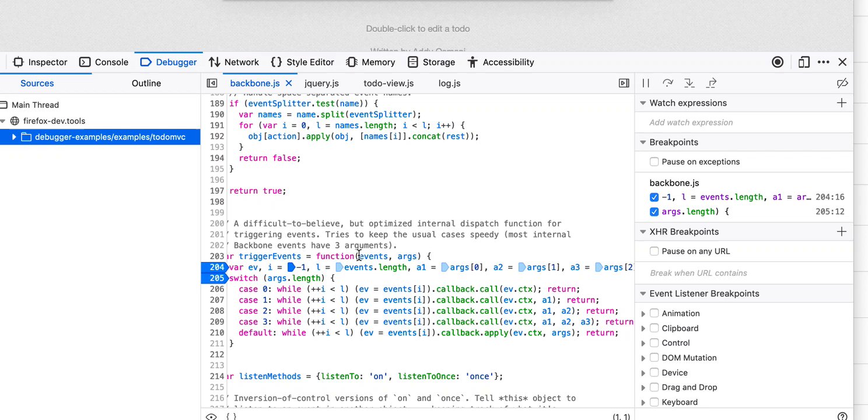The width and height of the screenshot is (868, 420).
Task: Deactivate all breakpoints using the toolbar icon
Action: [842, 83]
